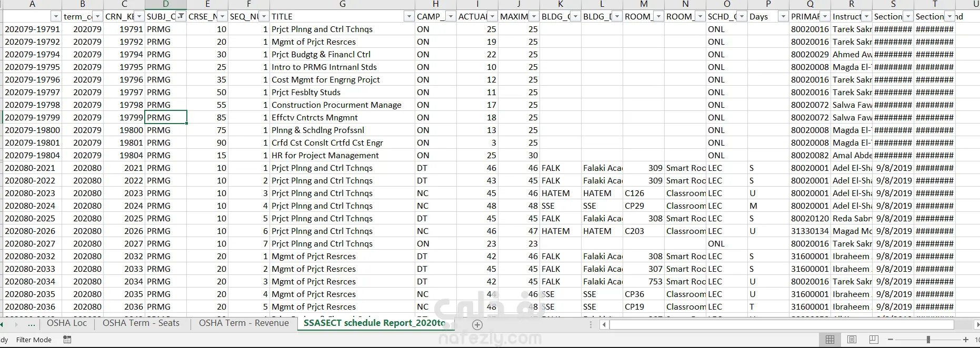Click CRSE number cell '85'
This screenshot has height=348, width=980.
pyautogui.click(x=207, y=117)
